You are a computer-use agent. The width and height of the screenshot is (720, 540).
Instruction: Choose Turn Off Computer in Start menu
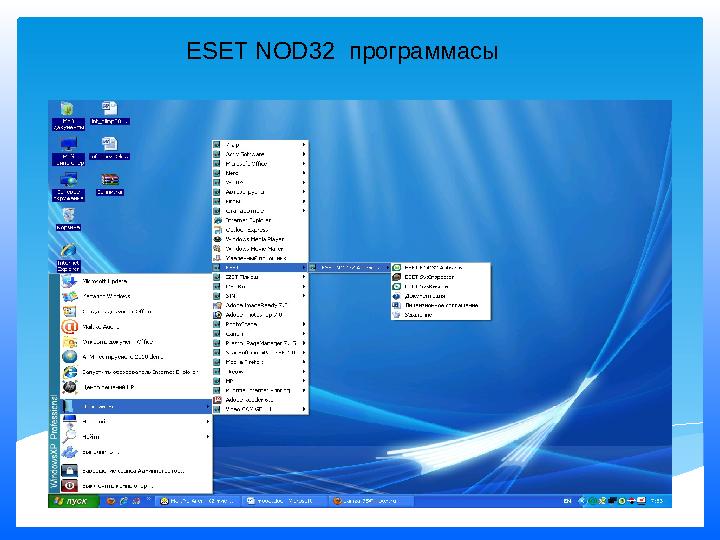coord(136,486)
